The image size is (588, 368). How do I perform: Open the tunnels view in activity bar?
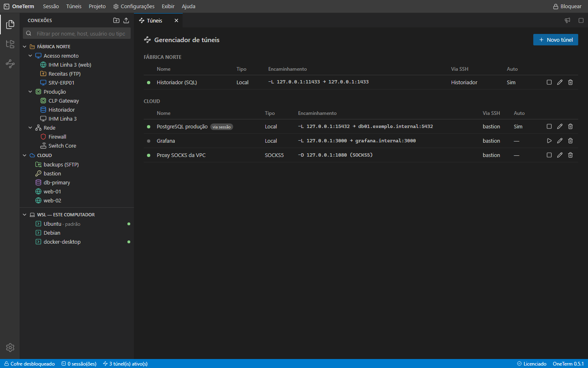(10, 64)
